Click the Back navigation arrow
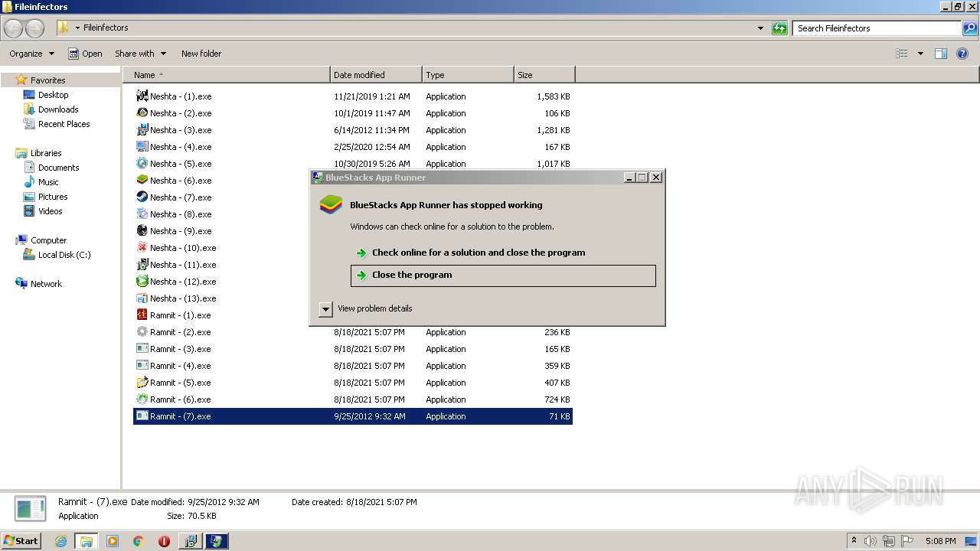 pyautogui.click(x=14, y=28)
